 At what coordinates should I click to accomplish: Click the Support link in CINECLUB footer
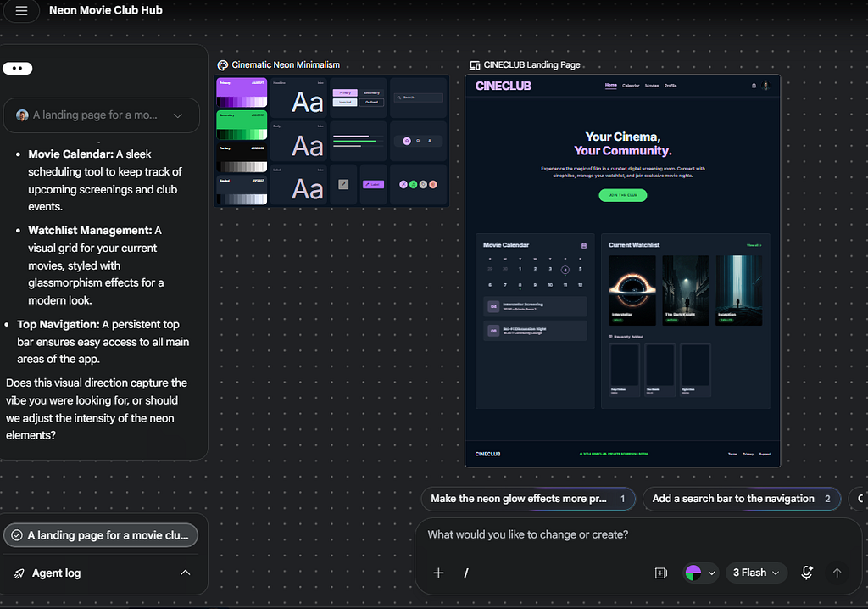765,454
